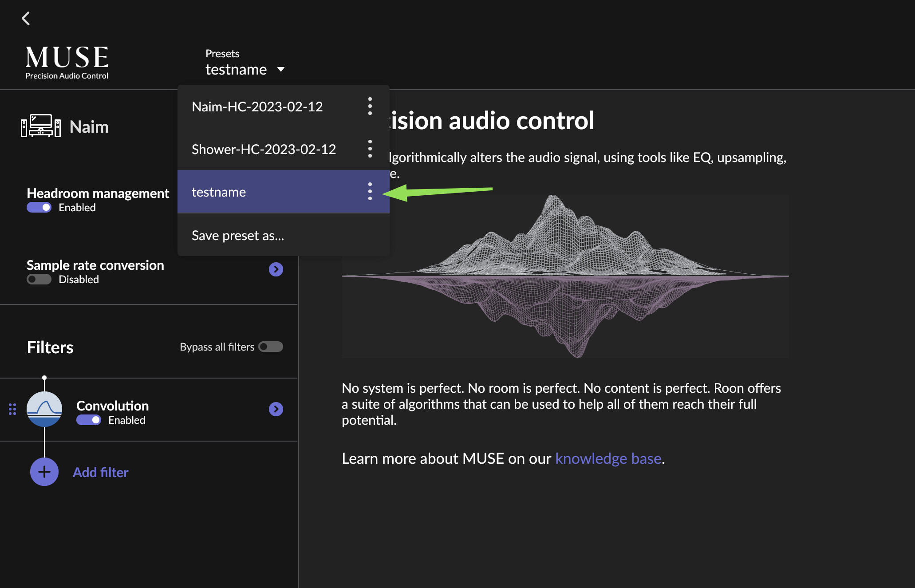915x588 pixels.
Task: Choose Save preset as... from the menu
Action: point(238,235)
